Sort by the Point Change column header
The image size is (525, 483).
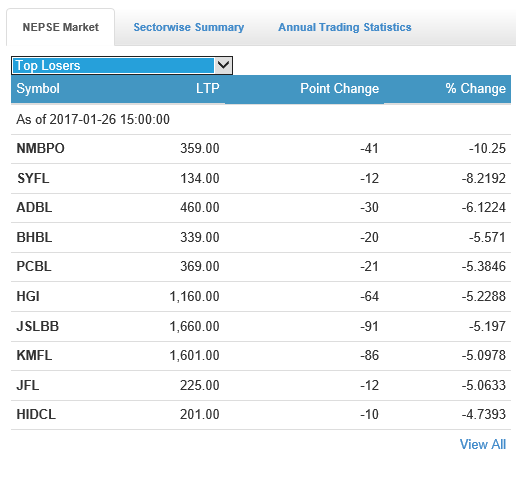point(340,89)
